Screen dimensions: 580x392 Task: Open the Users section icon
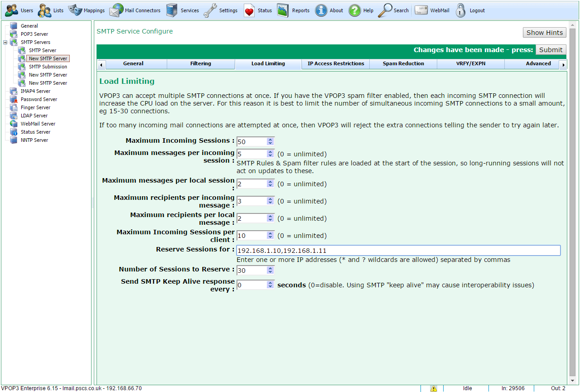coord(12,10)
